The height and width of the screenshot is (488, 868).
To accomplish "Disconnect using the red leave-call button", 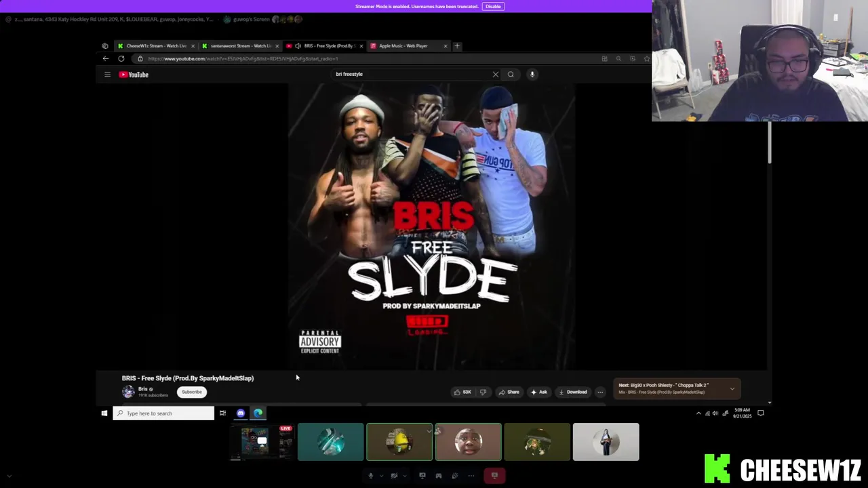I will tap(494, 476).
